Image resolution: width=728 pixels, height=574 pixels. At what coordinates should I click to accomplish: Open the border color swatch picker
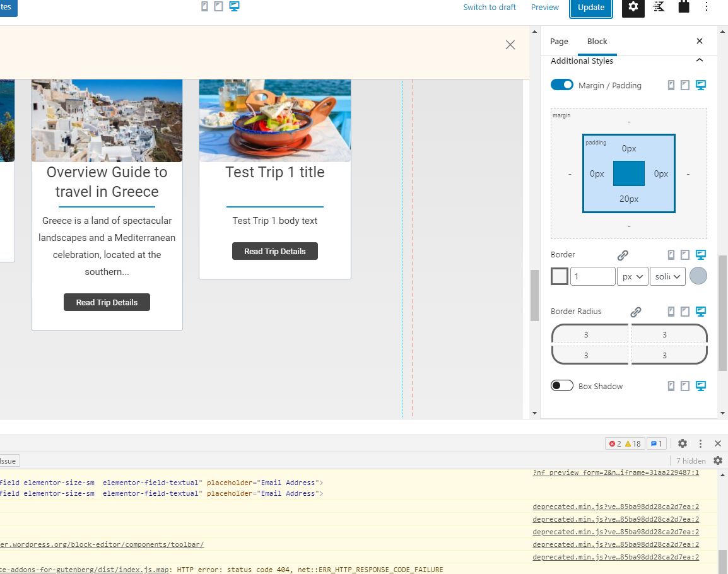[x=698, y=276]
